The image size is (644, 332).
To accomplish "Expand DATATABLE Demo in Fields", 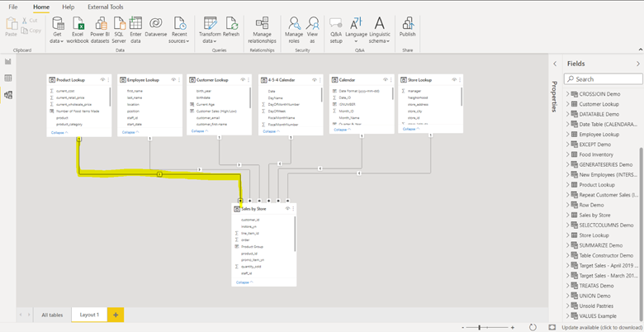I will (x=568, y=114).
